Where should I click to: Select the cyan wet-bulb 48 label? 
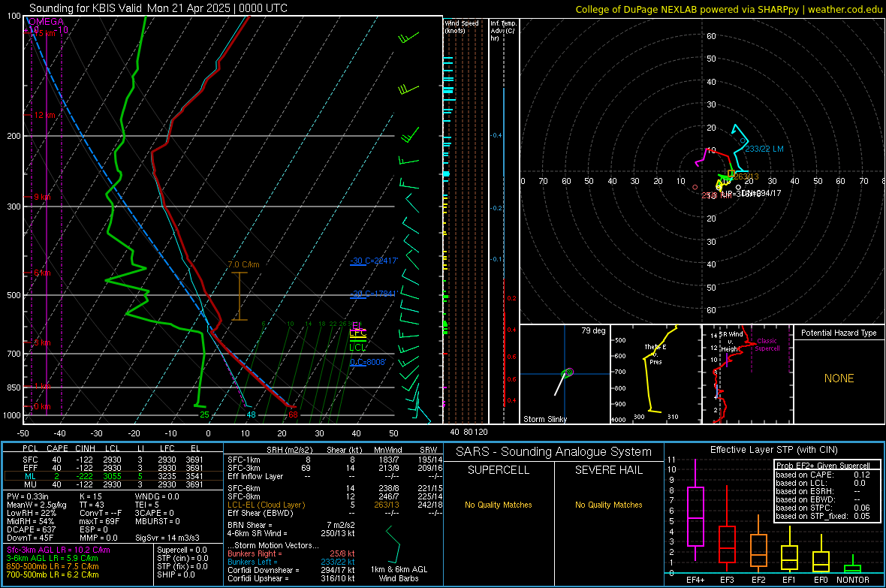point(251,415)
